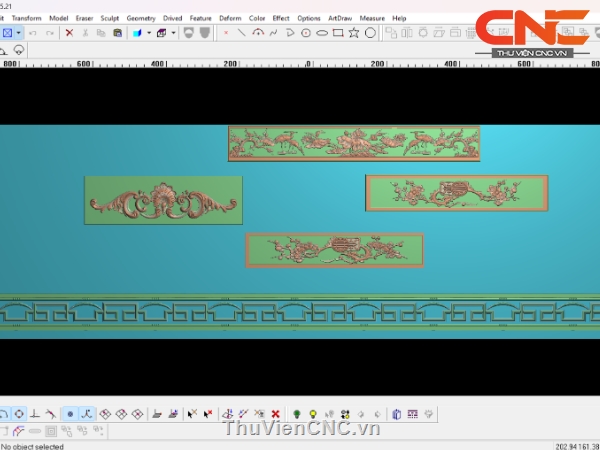Open the ArtDraw menu

point(340,18)
